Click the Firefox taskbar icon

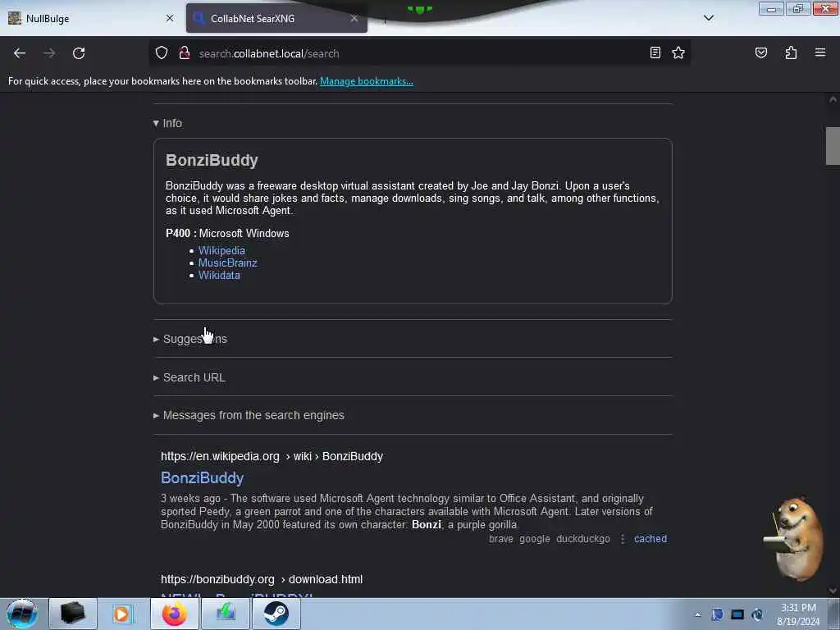[x=175, y=614]
